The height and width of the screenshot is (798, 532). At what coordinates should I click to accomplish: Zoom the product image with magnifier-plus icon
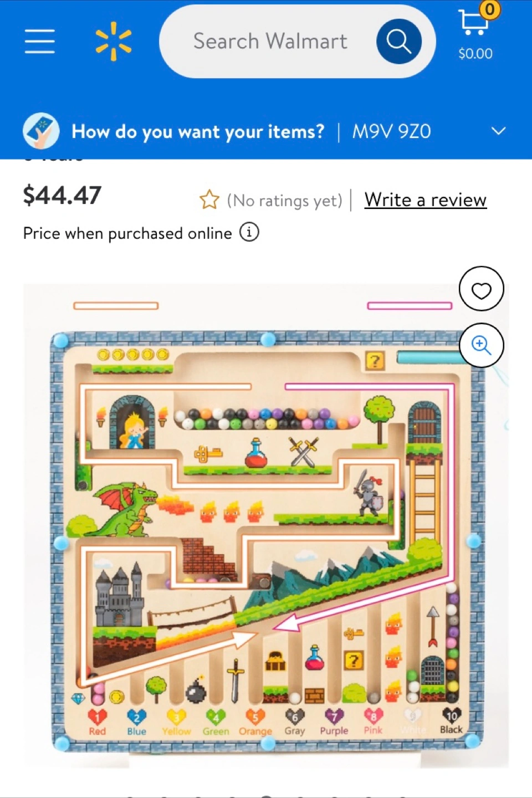coord(481,345)
